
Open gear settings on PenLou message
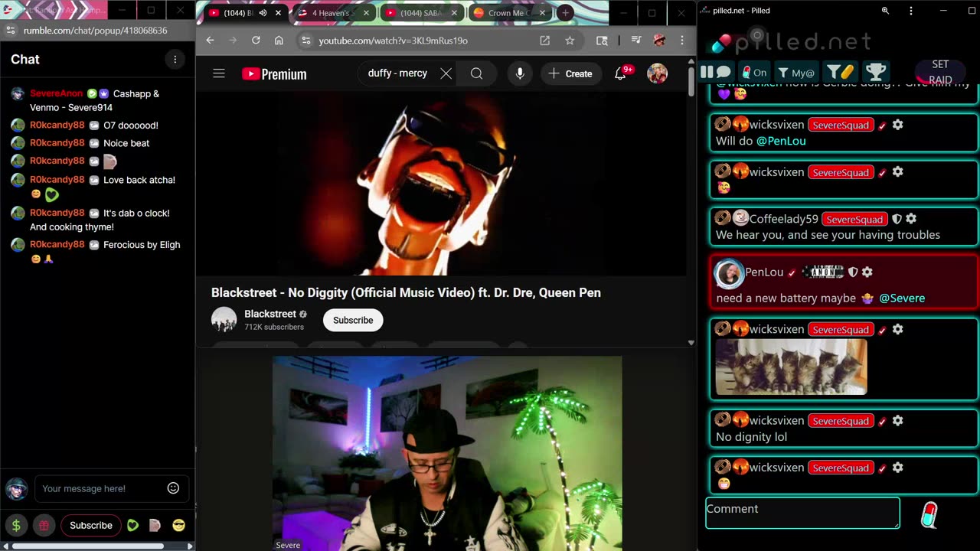click(x=867, y=272)
